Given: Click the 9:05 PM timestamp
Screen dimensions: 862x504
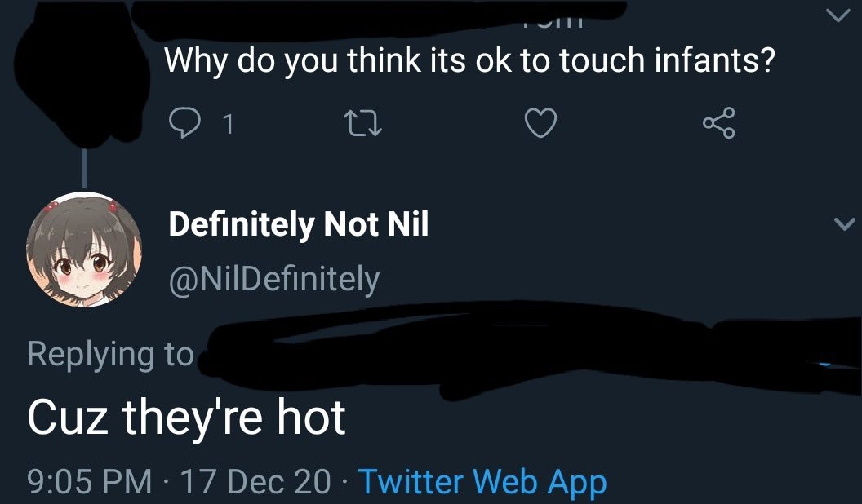Looking at the screenshot, I should click(x=90, y=480).
